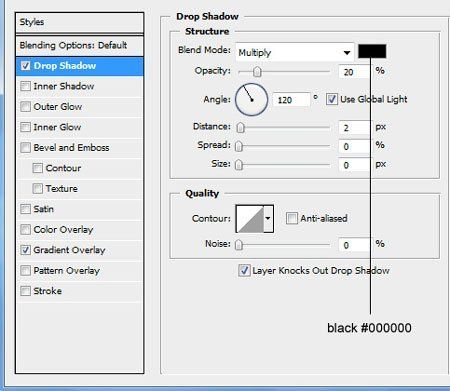Click the Angle value field showing 120
Image resolution: width=450 pixels, height=391 pixels.
click(291, 100)
